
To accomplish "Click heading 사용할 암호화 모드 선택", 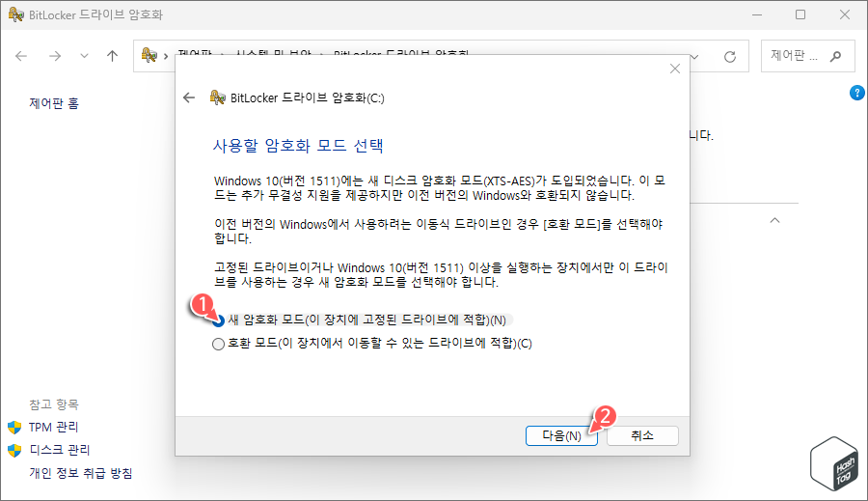I will 298,146.
